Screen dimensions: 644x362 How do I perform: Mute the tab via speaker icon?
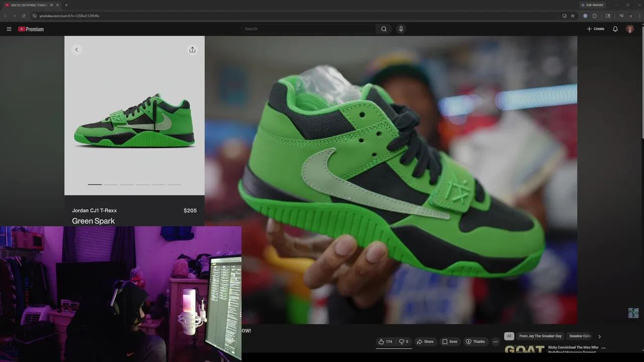coord(51,5)
